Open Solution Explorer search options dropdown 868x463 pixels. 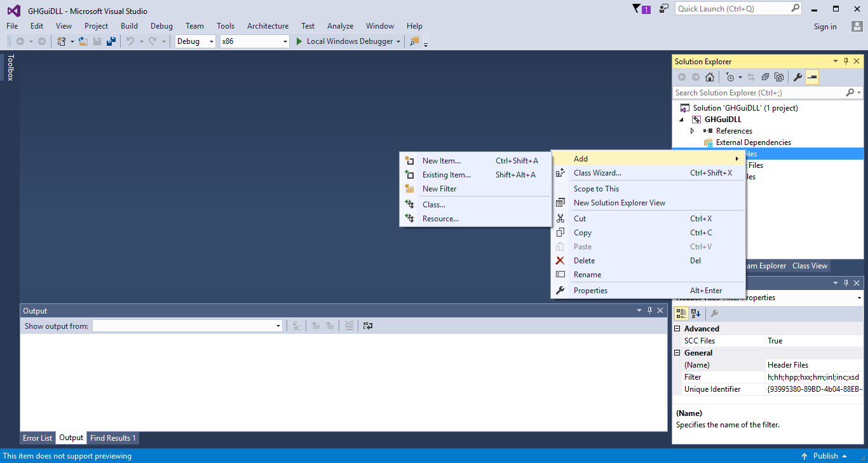pyautogui.click(x=859, y=93)
